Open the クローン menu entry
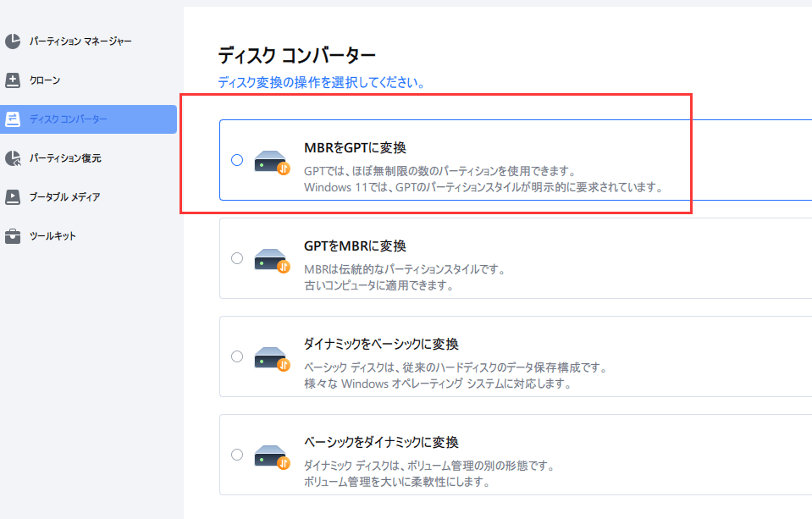The image size is (812, 519). coord(44,79)
